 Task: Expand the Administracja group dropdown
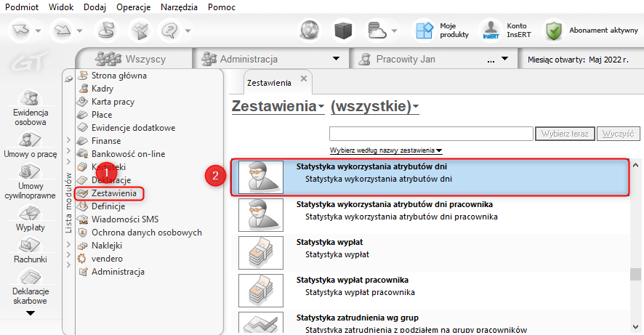pos(336,59)
